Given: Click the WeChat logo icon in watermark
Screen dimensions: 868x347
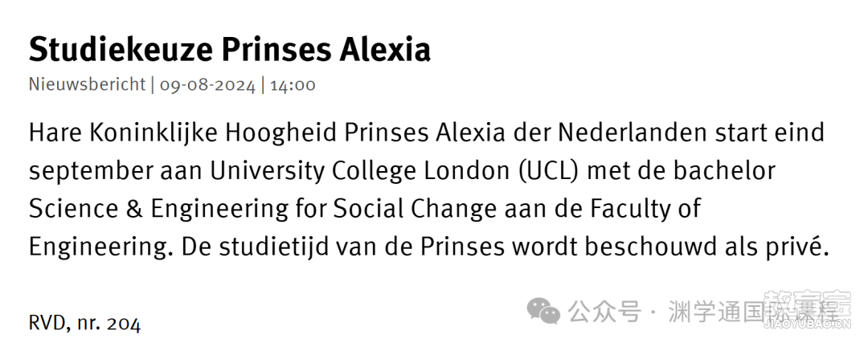Looking at the screenshot, I should pyautogui.click(x=543, y=311).
